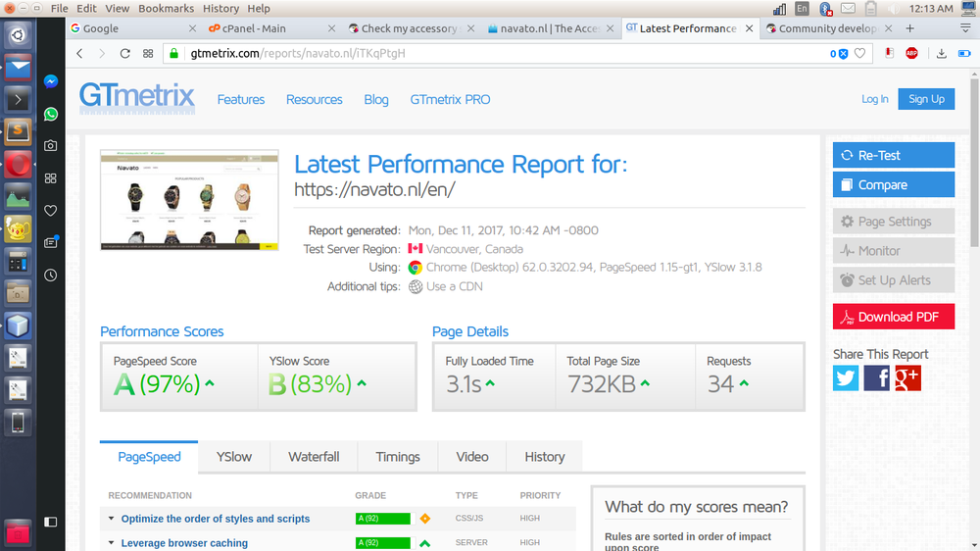The image size is (980, 551).
Task: Click the Compare button
Action: [x=893, y=184]
